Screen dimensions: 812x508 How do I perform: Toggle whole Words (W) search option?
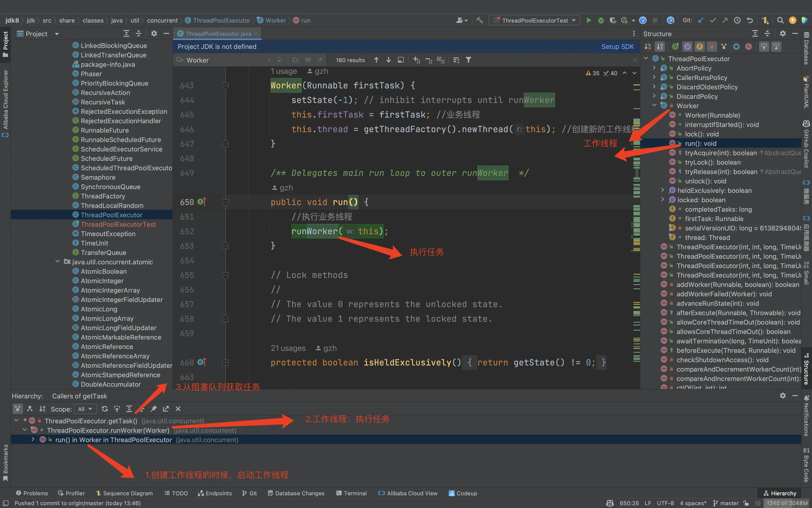[x=308, y=60]
